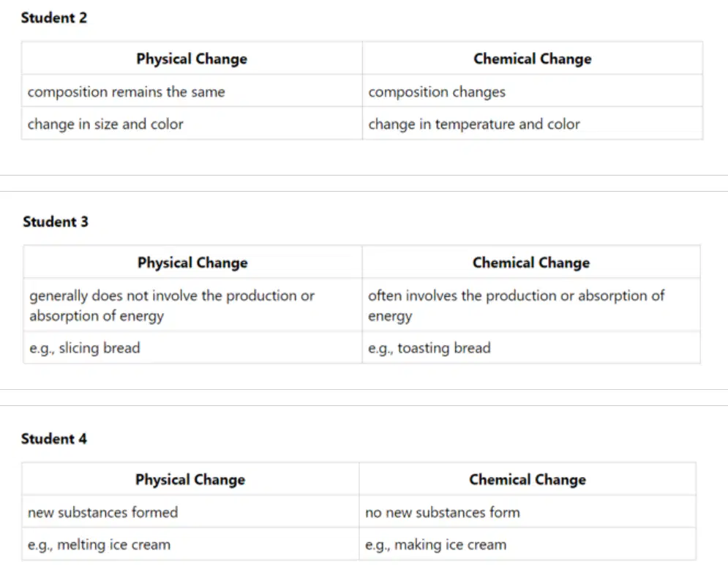
Task: Click the 'no new substances form' cell
Action: click(x=528, y=512)
